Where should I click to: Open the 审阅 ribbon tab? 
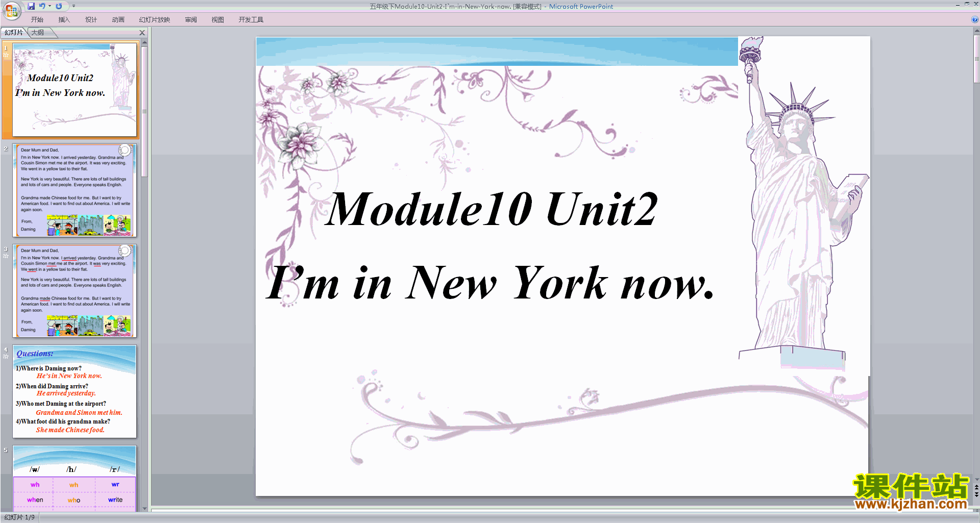tap(191, 20)
